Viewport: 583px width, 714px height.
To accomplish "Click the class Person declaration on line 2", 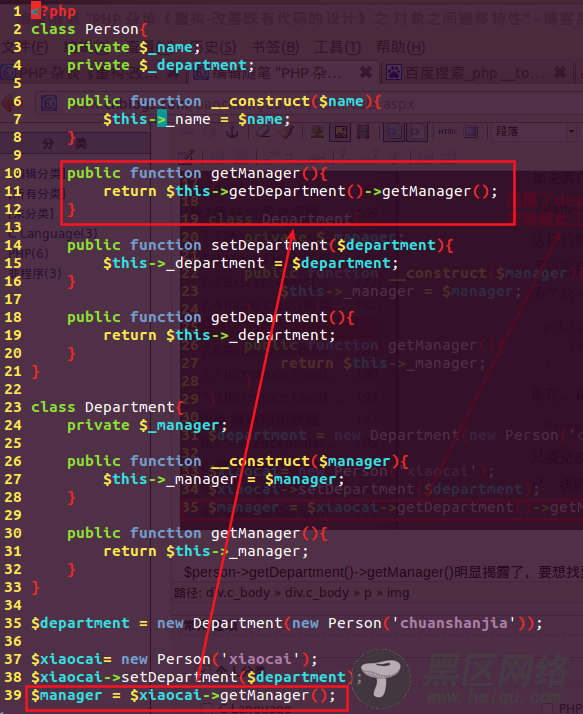I will (89, 30).
